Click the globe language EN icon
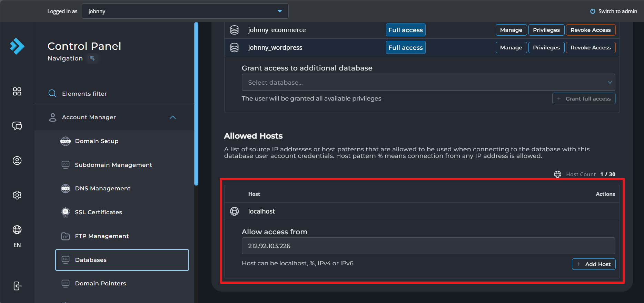Viewport: 644px width, 303px height. (17, 230)
